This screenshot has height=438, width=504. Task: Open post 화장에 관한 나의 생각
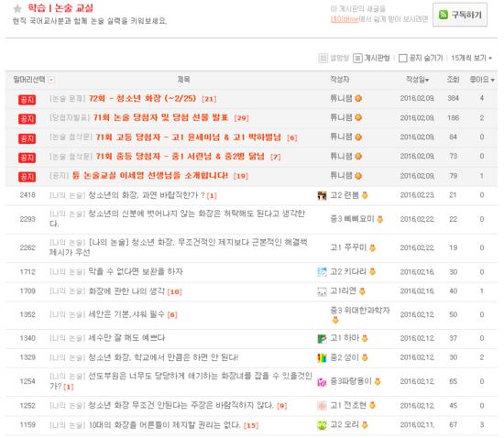(x=126, y=291)
